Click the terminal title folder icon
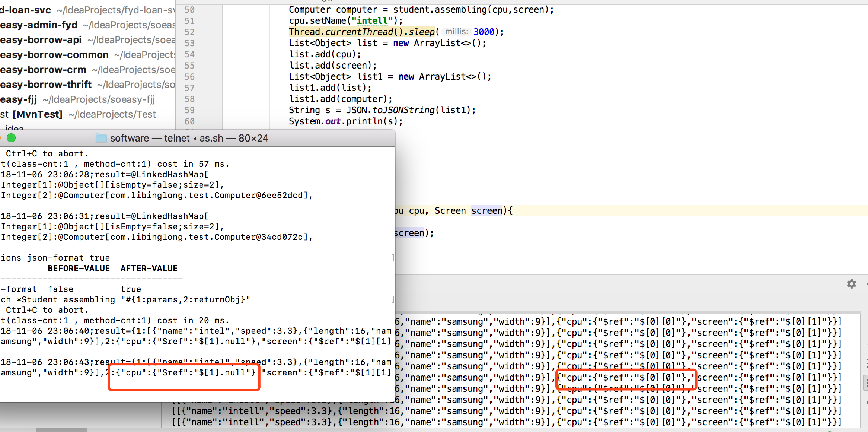Screen dimensions: 868x432 pos(101,138)
